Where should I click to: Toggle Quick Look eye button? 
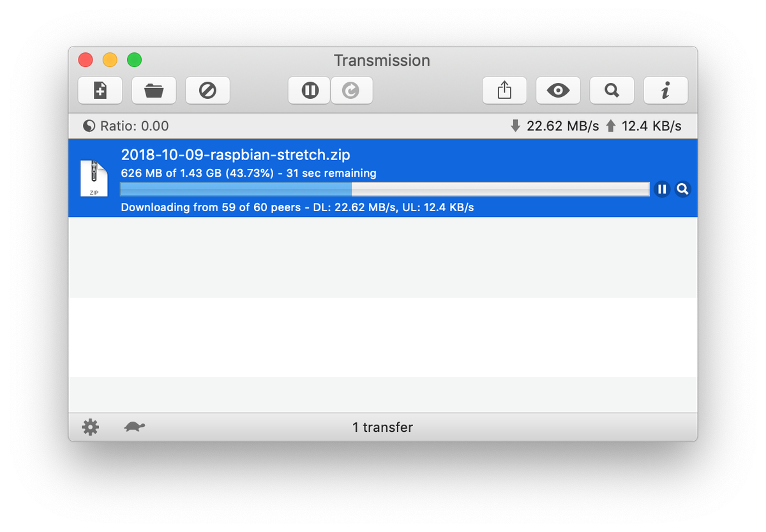(x=558, y=91)
